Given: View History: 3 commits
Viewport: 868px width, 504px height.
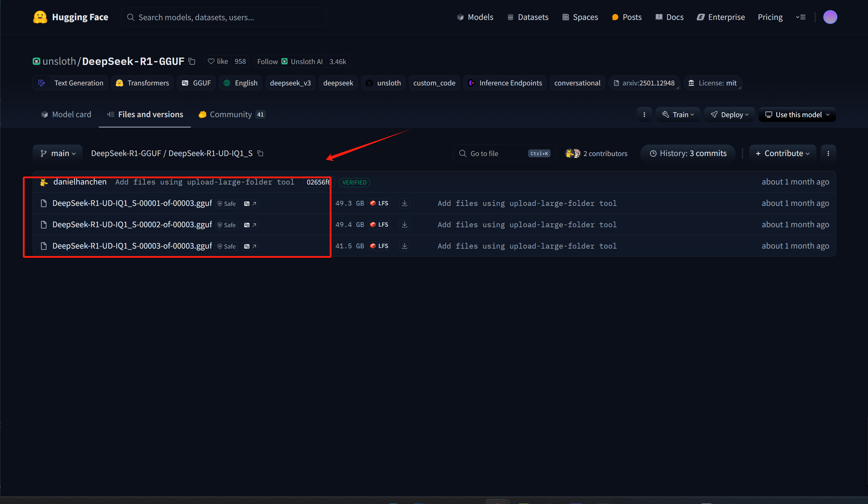Looking at the screenshot, I should (x=688, y=154).
